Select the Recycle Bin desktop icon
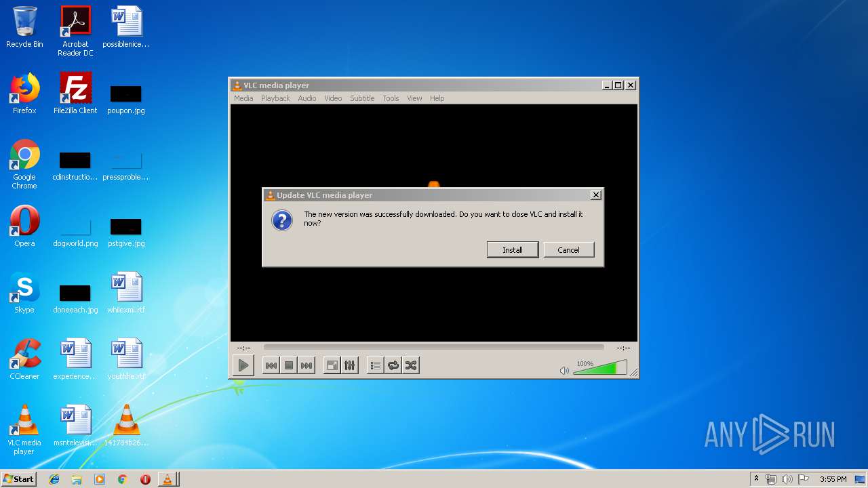The width and height of the screenshot is (868, 488). pos(24,27)
